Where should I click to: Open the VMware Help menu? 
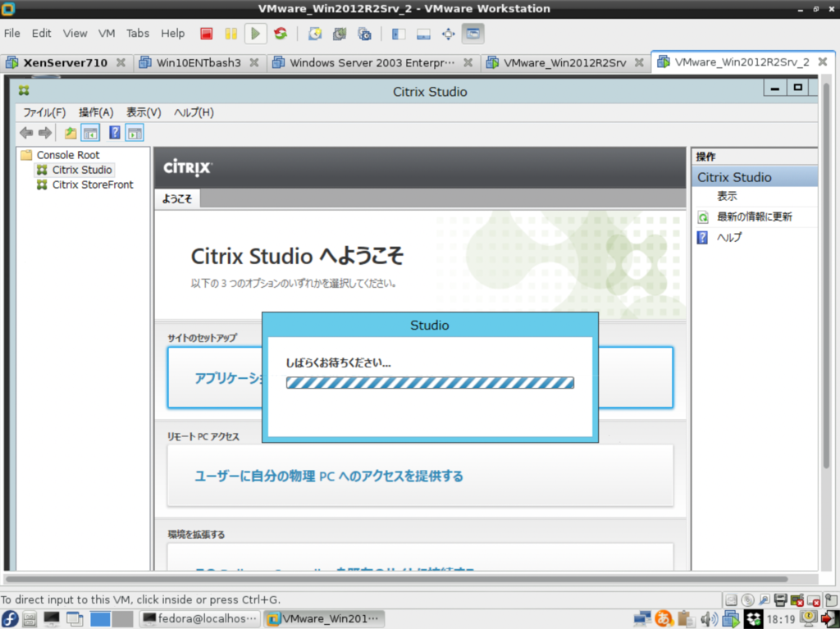(x=172, y=34)
